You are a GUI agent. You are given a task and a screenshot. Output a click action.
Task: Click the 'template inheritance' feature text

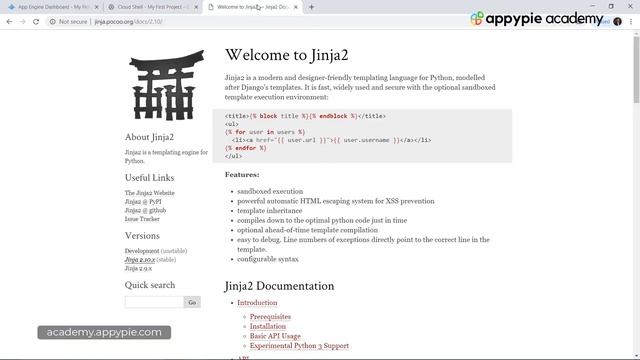click(270, 211)
